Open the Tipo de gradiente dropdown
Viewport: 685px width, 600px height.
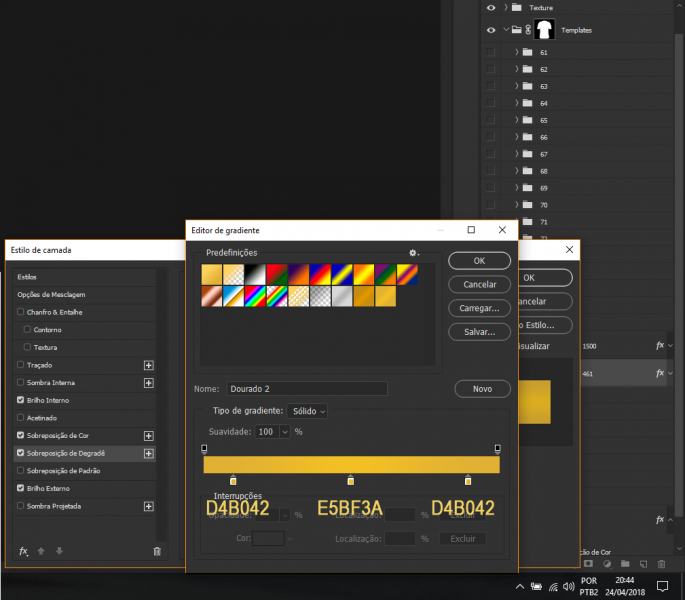(x=307, y=411)
